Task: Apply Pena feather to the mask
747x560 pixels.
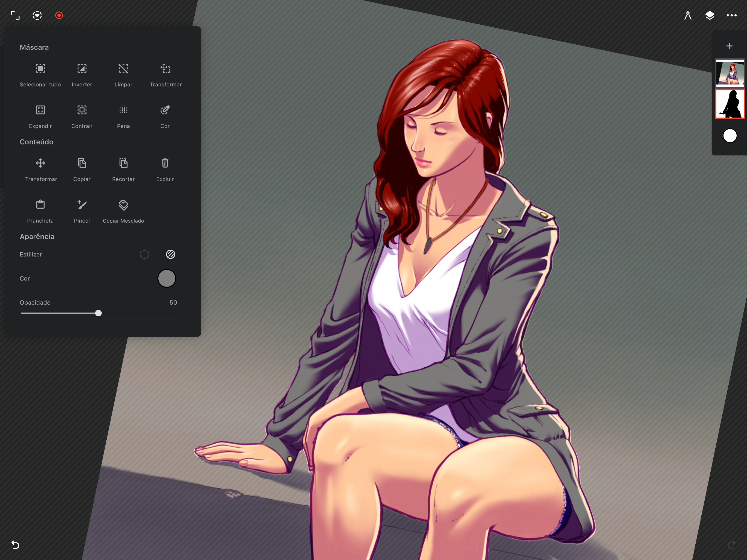Action: tap(123, 110)
